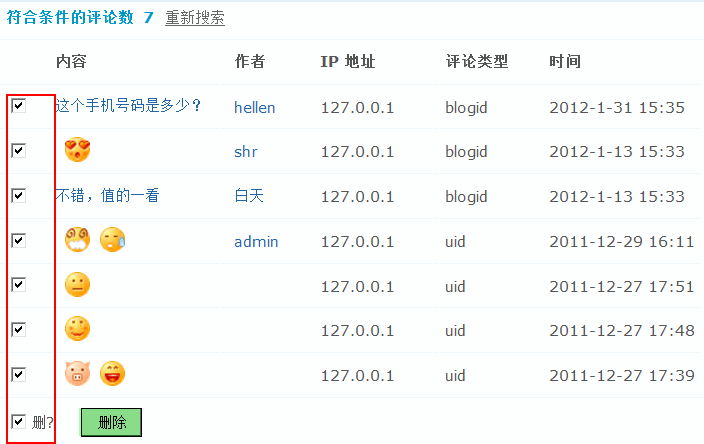704x444 pixels.
Task: Uncheck the checkbox for hellen's comment
Action: coord(18,106)
